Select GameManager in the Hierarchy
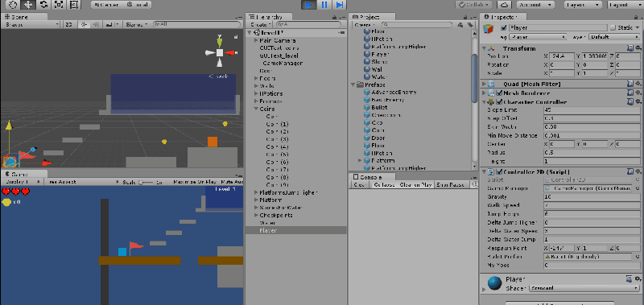 (283, 64)
